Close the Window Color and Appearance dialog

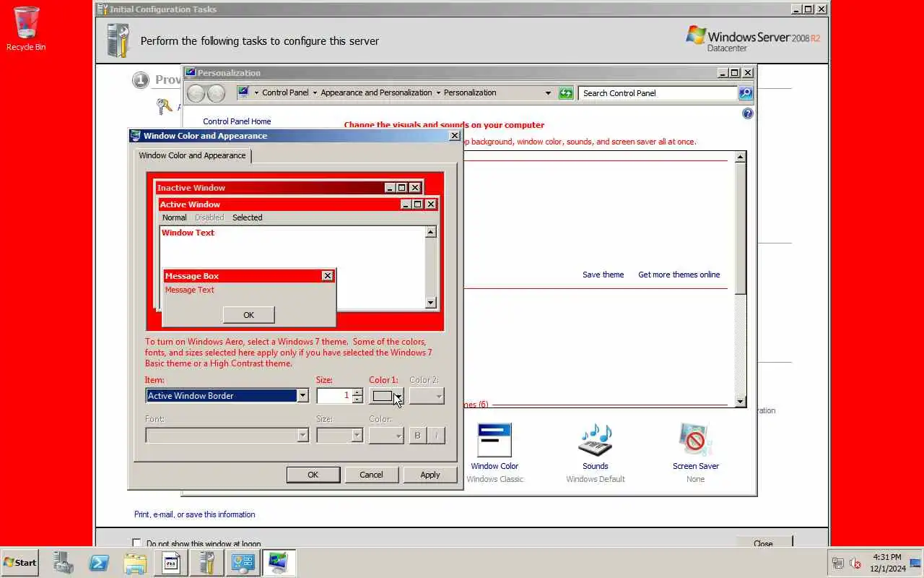click(455, 136)
